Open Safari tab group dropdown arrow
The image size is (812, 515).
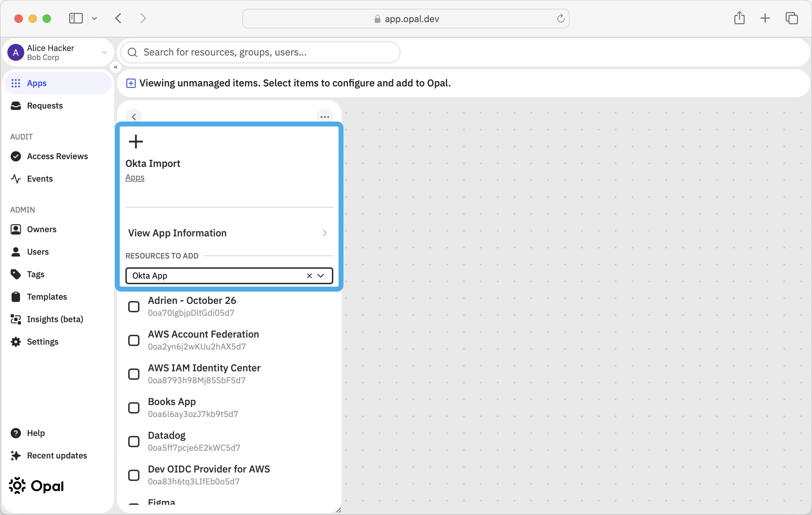click(94, 18)
